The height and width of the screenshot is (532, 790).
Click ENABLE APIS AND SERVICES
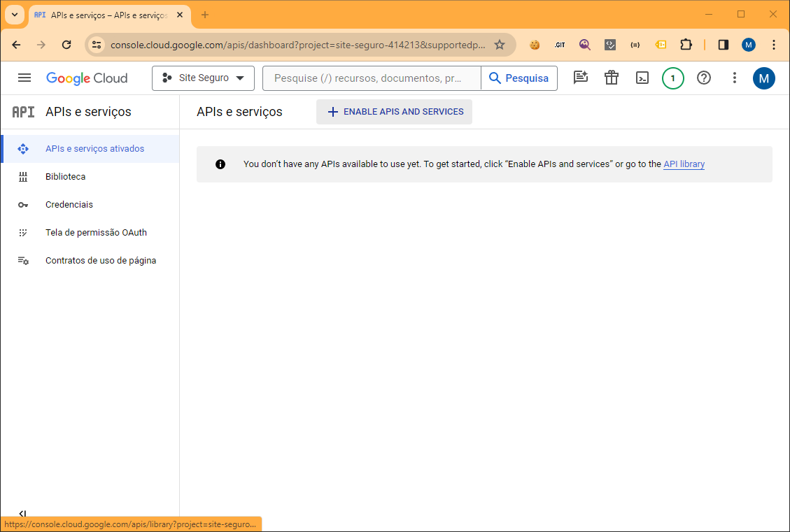coord(394,112)
